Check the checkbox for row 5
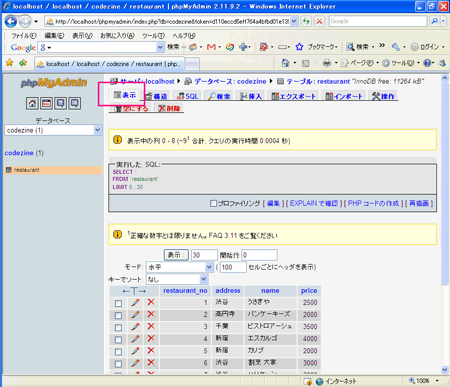450x387 pixels. 118,352
